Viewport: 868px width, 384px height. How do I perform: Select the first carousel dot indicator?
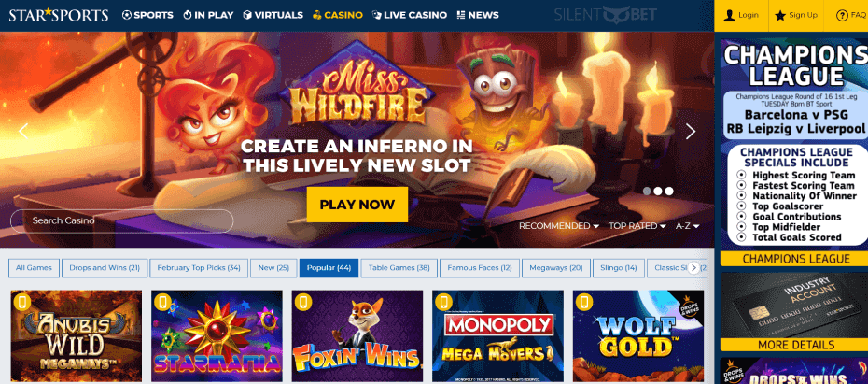[x=647, y=192]
